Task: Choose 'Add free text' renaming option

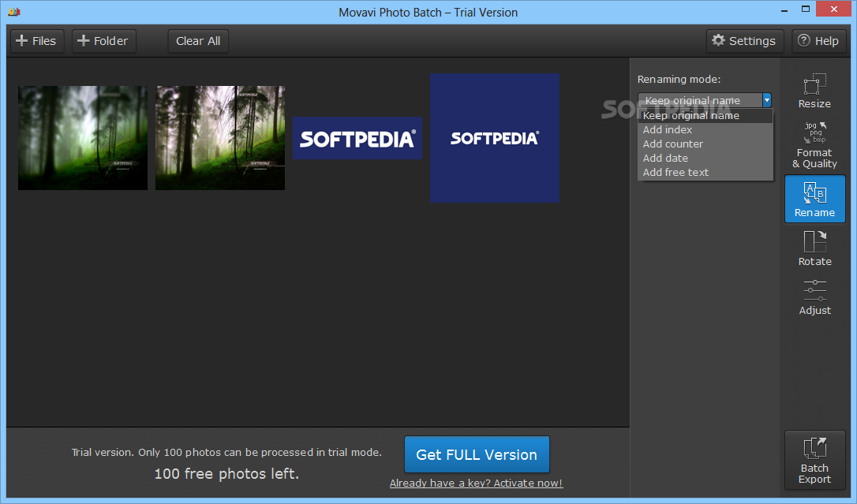Action: [705, 173]
